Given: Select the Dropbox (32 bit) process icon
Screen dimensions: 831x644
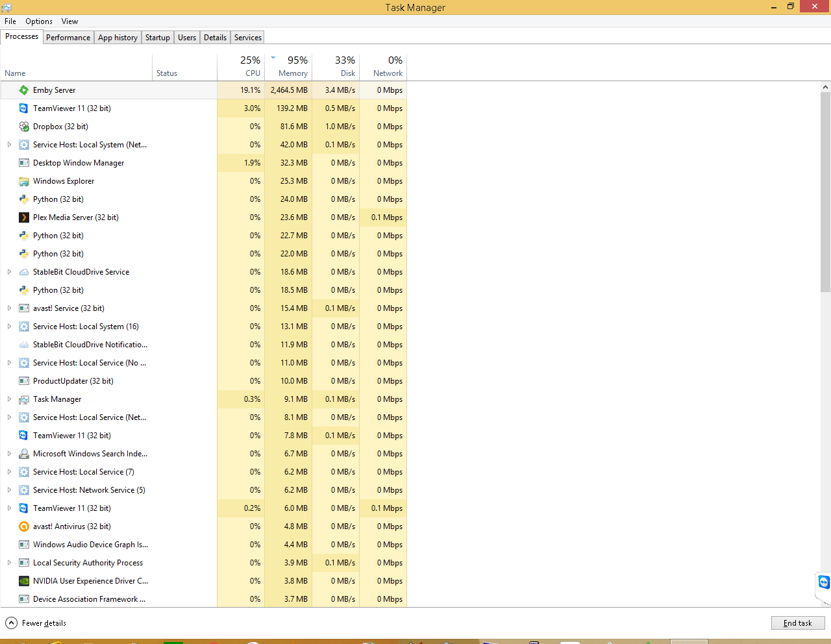Looking at the screenshot, I should 23,127.
